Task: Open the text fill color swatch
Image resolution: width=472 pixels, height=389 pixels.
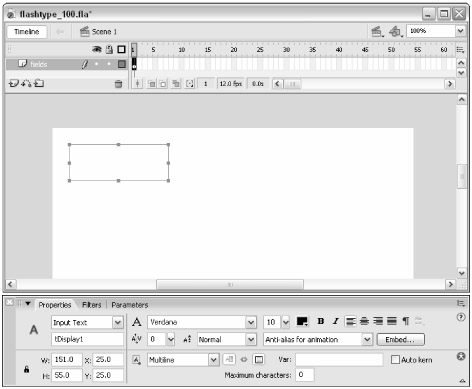Action: pos(302,322)
